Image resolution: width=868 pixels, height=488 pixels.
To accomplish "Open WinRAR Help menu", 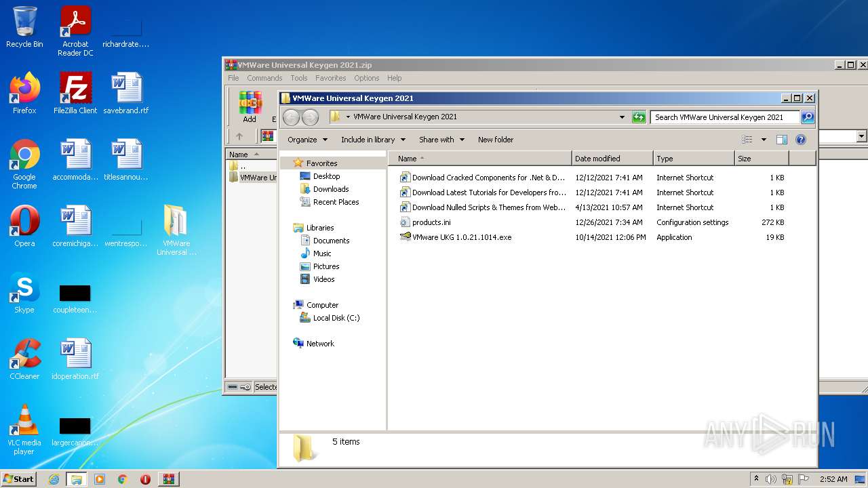I will point(394,78).
